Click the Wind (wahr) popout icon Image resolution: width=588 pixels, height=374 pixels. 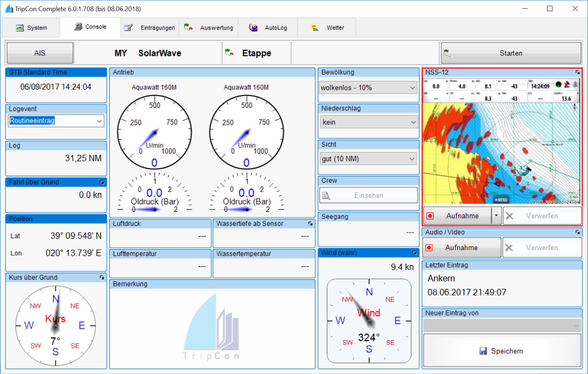tap(415, 253)
